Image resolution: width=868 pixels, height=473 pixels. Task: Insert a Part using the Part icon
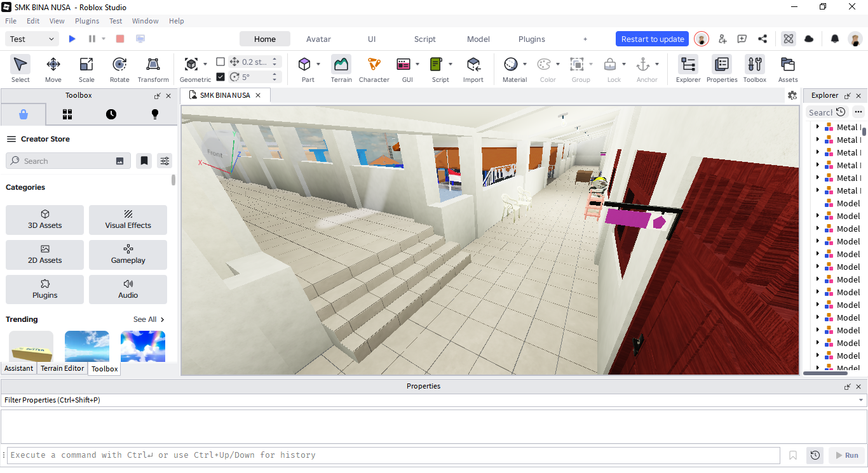coord(305,64)
